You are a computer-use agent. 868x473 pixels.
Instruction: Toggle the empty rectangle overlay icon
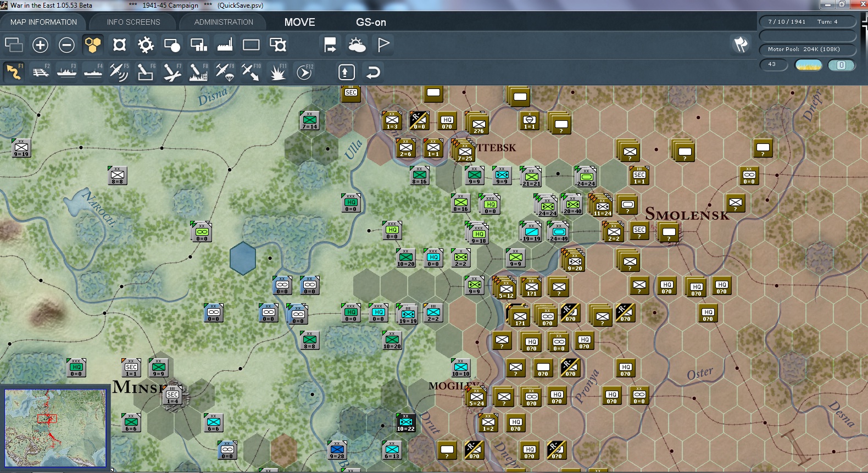click(251, 44)
